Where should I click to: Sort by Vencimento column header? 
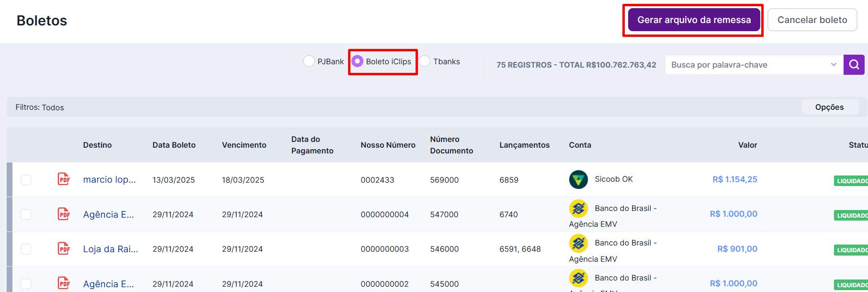pos(244,145)
